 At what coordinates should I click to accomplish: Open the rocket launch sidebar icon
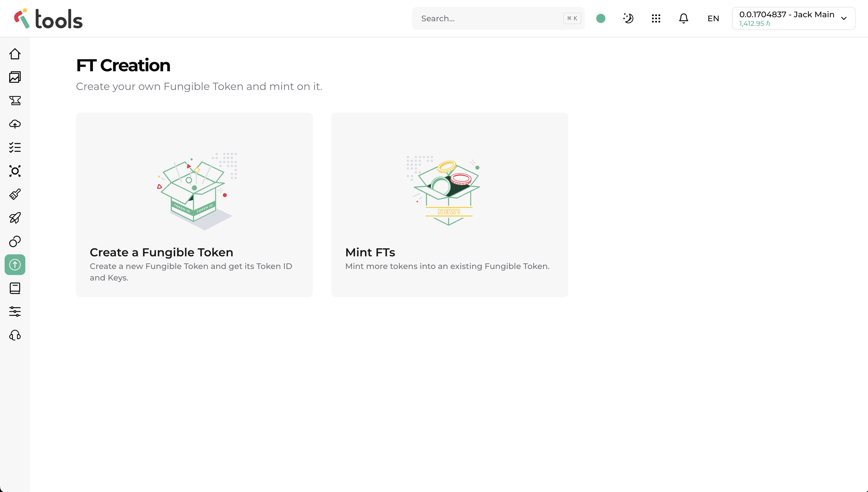pyautogui.click(x=15, y=218)
